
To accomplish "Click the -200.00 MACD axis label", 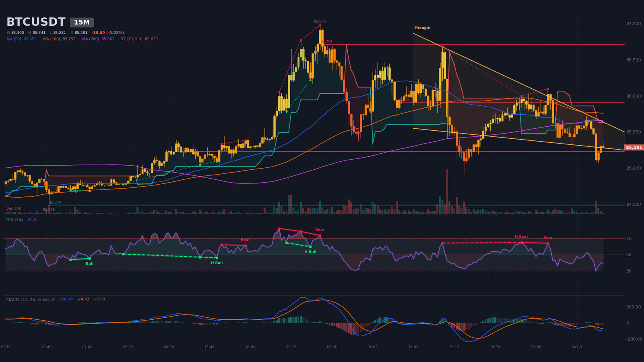I will (634, 339).
